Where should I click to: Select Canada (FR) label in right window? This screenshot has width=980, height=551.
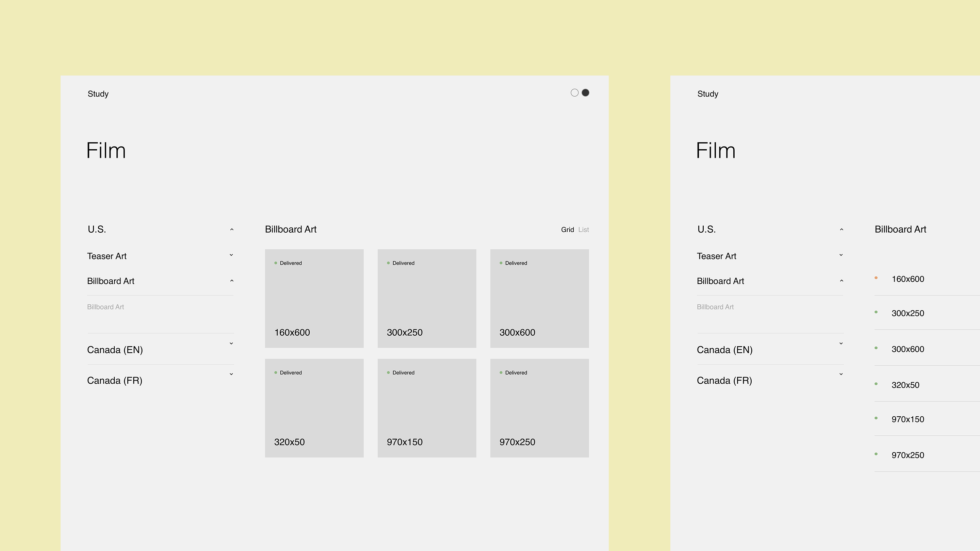click(x=724, y=381)
